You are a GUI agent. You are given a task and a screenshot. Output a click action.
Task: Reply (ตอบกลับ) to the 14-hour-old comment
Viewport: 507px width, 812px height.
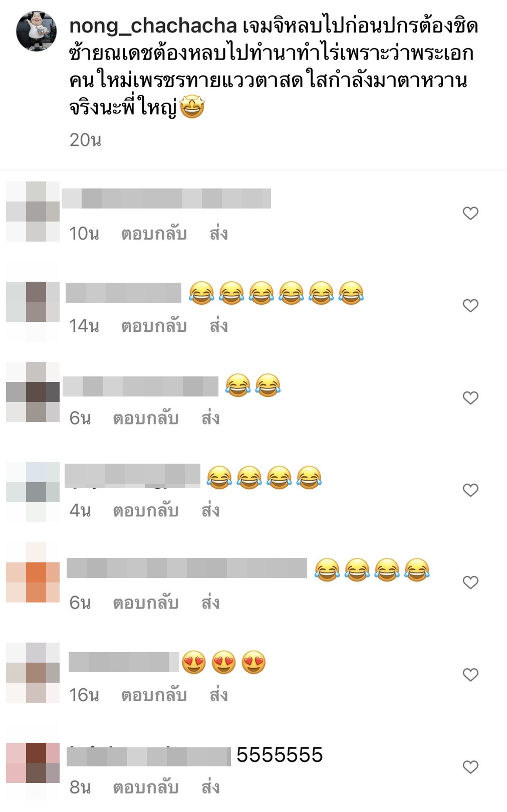[x=154, y=326]
